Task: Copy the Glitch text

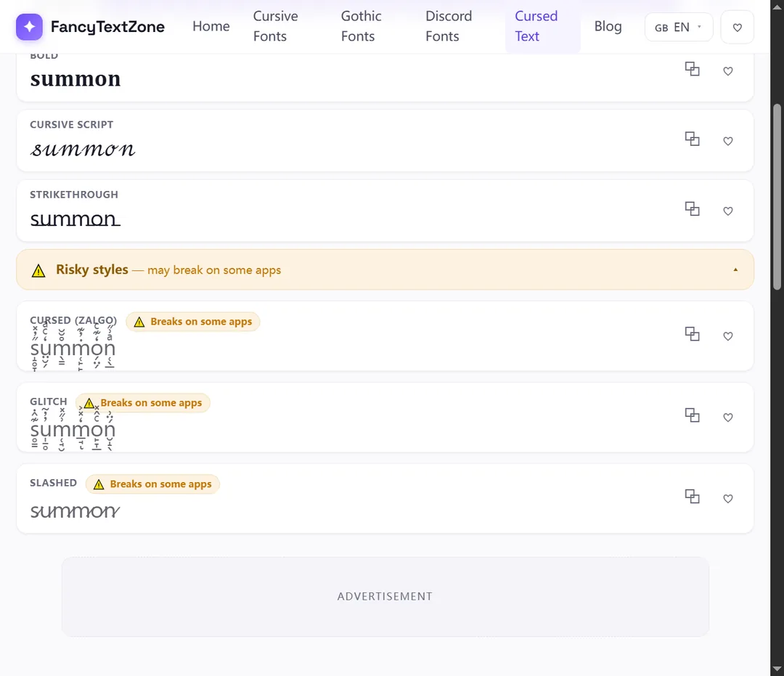Action: tap(692, 415)
